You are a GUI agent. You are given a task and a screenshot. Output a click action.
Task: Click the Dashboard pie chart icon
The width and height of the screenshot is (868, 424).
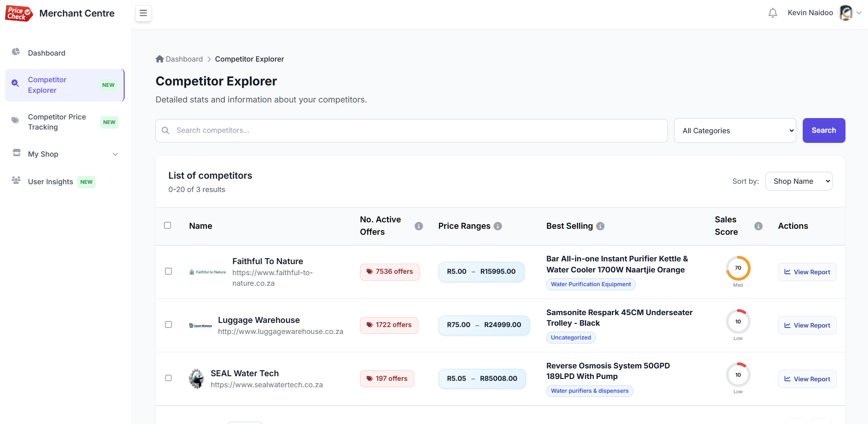(16, 51)
